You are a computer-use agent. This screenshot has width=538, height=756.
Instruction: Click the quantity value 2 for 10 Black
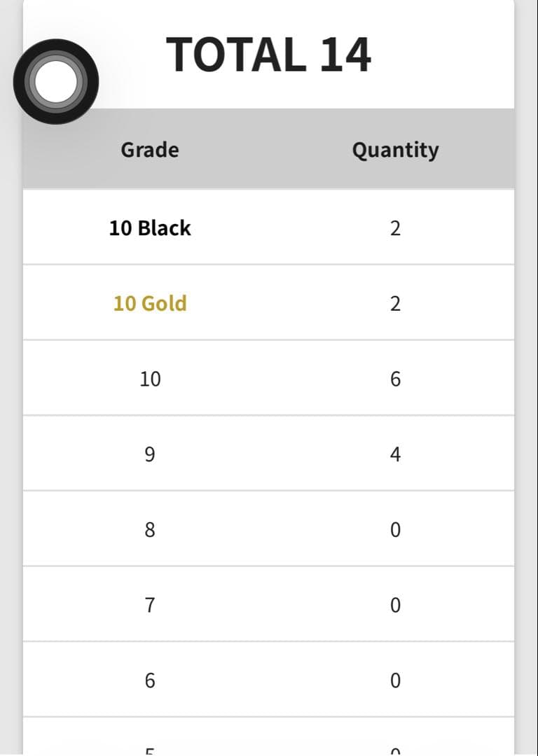click(x=396, y=227)
